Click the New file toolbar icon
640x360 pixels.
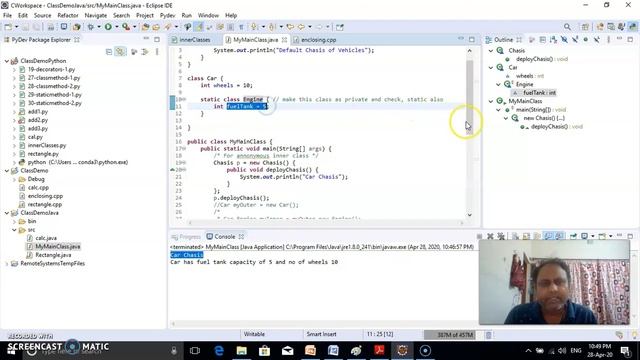click(x=8, y=27)
